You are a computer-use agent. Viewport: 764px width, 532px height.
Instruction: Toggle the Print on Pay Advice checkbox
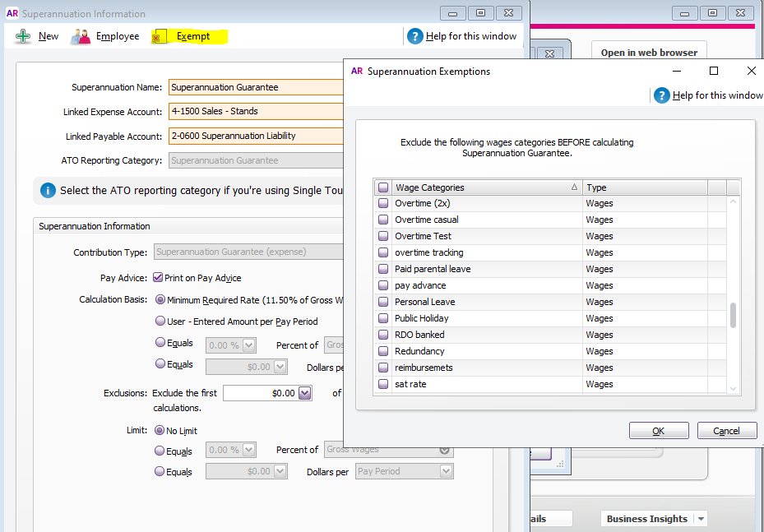tap(158, 278)
